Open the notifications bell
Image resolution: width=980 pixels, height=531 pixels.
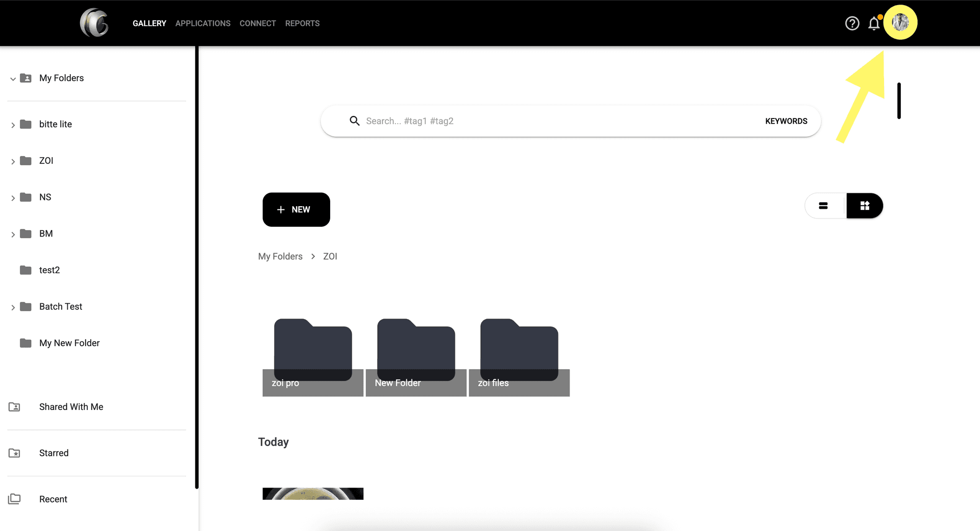(874, 23)
